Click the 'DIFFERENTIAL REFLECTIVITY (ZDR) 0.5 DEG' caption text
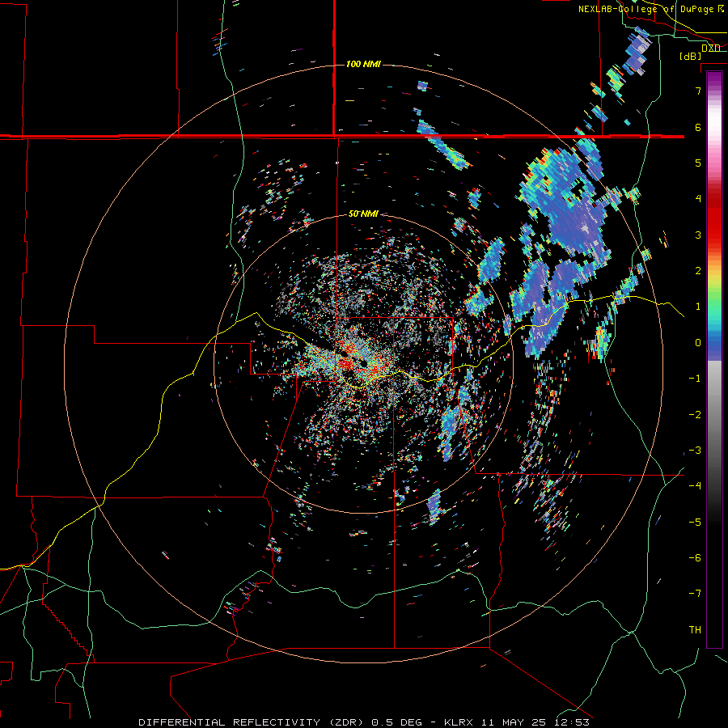This screenshot has width=728, height=728. pyautogui.click(x=280, y=722)
